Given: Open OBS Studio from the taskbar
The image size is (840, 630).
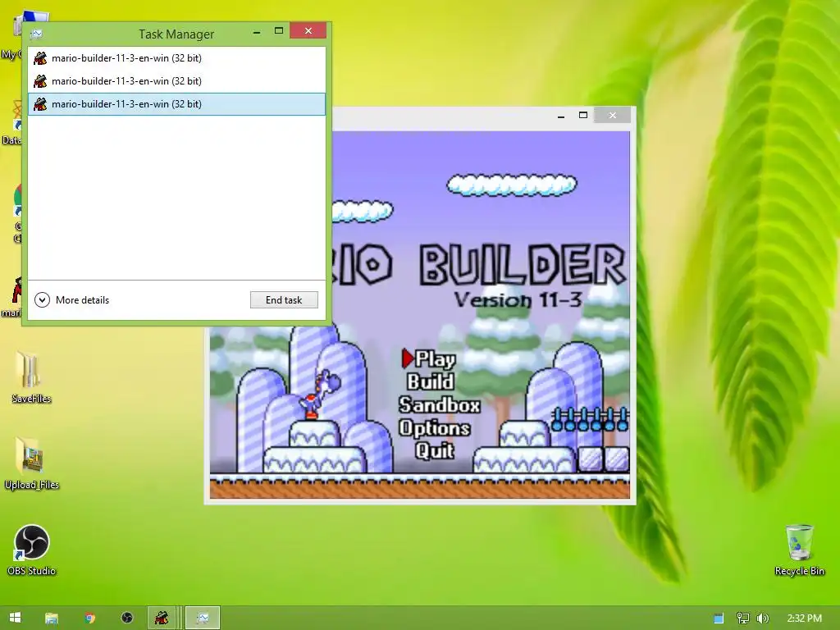Looking at the screenshot, I should [x=127, y=619].
